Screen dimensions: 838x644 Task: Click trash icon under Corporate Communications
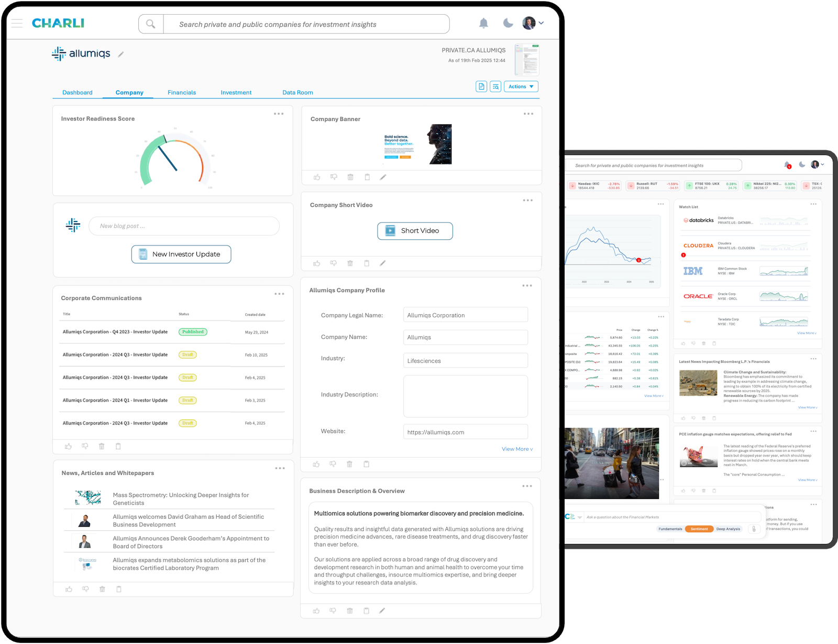pos(102,447)
